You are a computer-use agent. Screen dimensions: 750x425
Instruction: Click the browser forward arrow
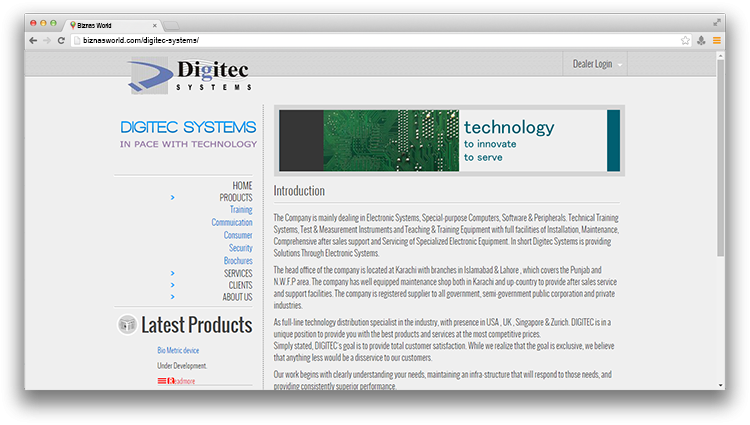pos(47,40)
